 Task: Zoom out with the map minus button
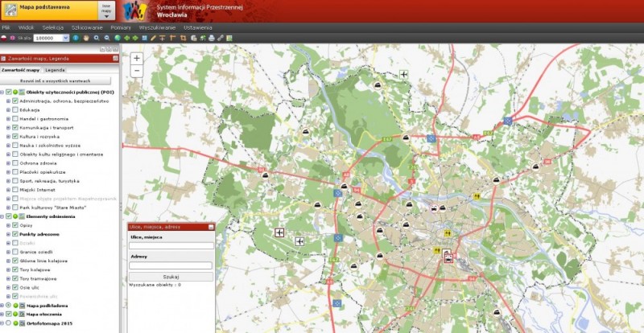click(137, 71)
